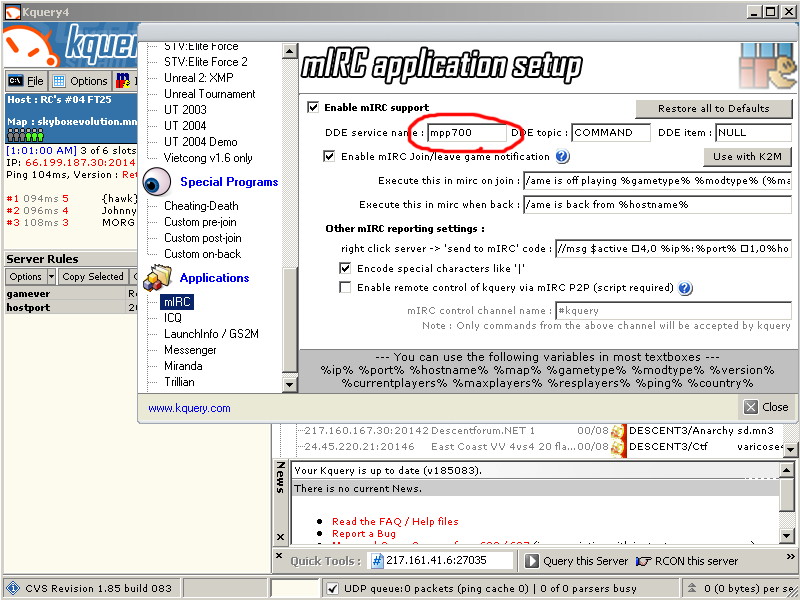Image resolution: width=800 pixels, height=600 pixels.
Task: Select Cheating-Death tree item
Action: tap(201, 206)
